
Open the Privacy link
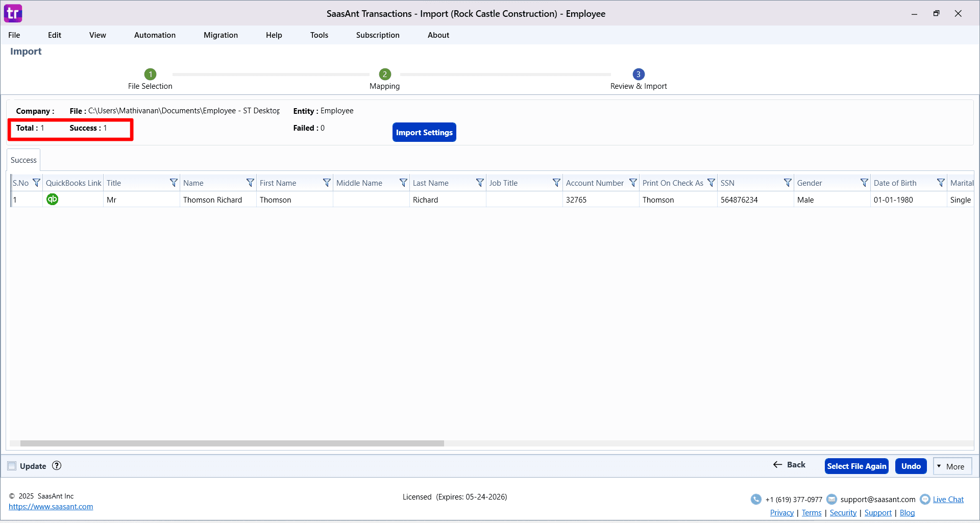coord(781,513)
